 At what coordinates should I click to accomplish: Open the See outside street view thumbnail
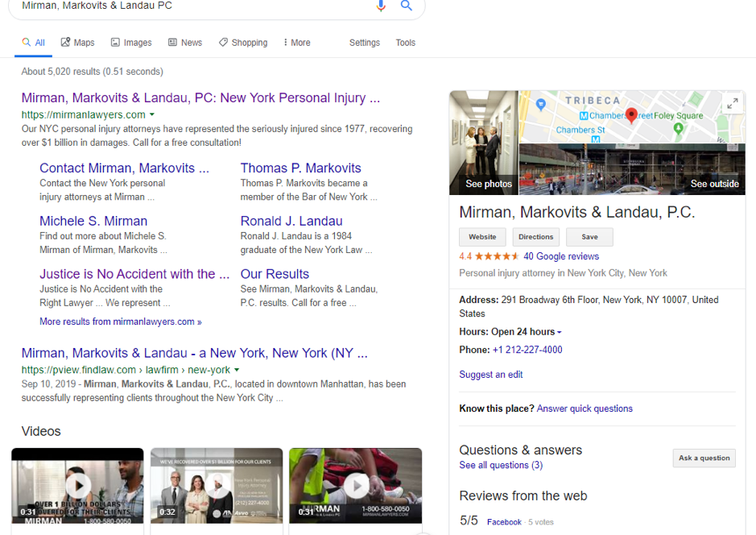point(632,169)
